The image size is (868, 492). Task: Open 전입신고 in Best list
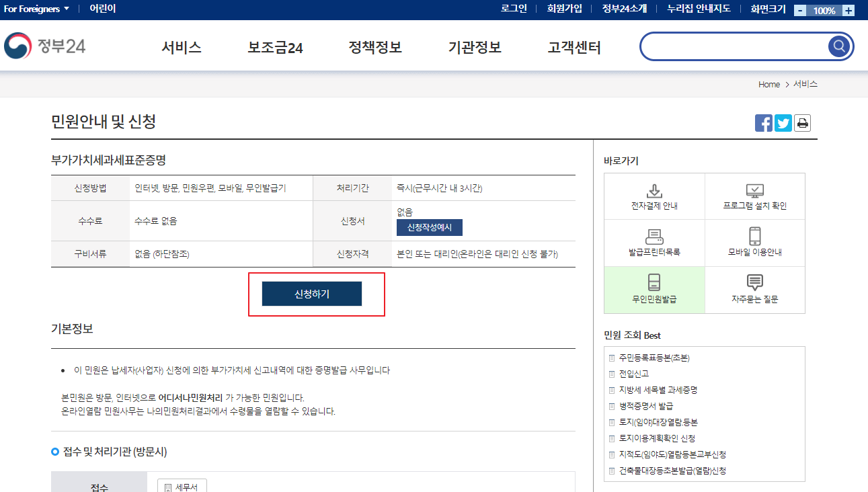point(634,374)
